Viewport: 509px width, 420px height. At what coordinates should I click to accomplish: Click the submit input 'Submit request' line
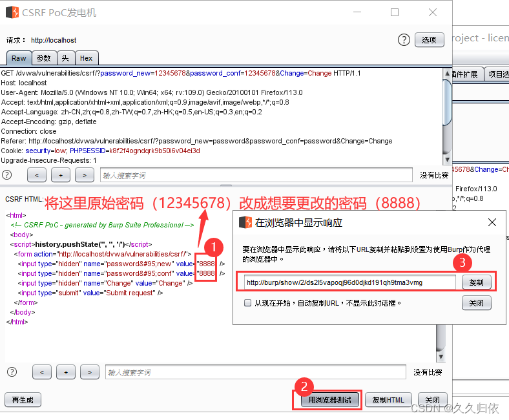[90, 293]
